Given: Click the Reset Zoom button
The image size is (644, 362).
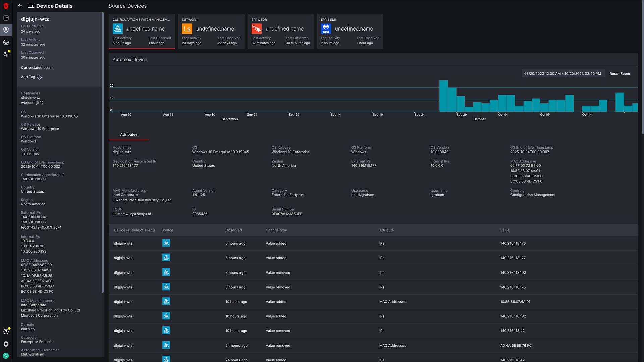Looking at the screenshot, I should (x=620, y=74).
